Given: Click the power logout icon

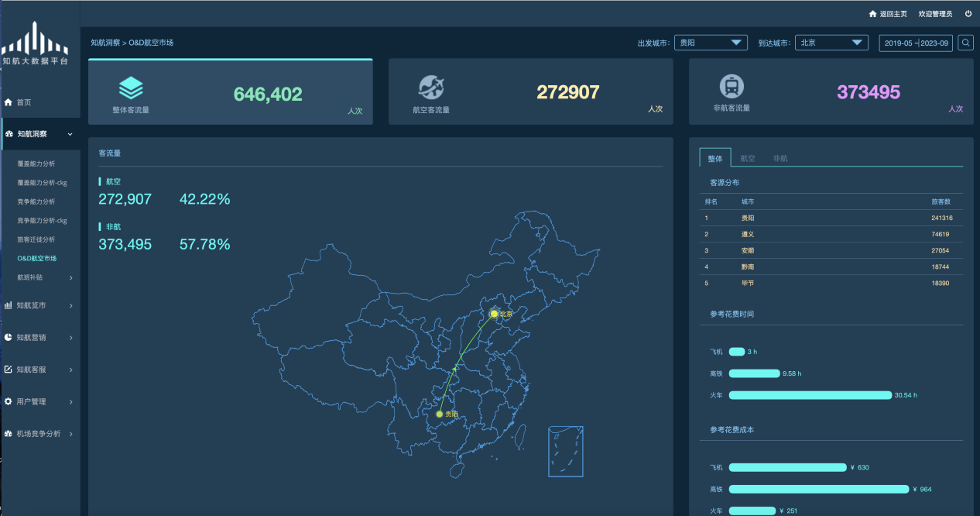Looking at the screenshot, I should click(x=968, y=14).
